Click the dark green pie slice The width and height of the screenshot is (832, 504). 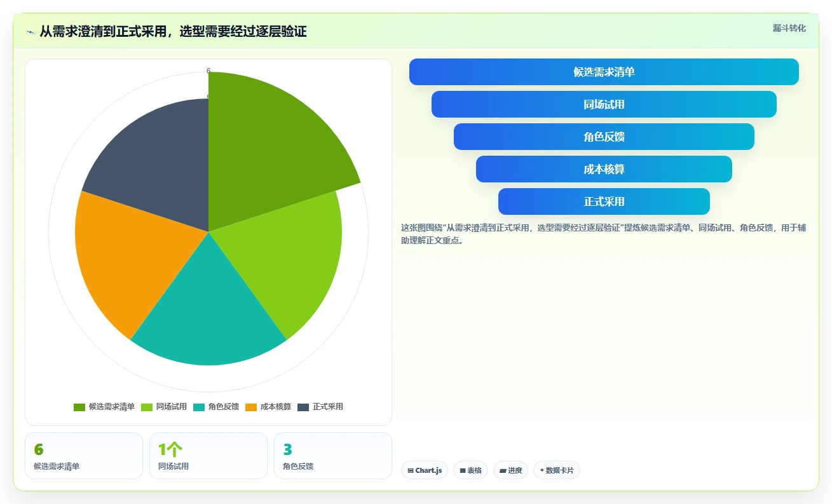(267, 149)
